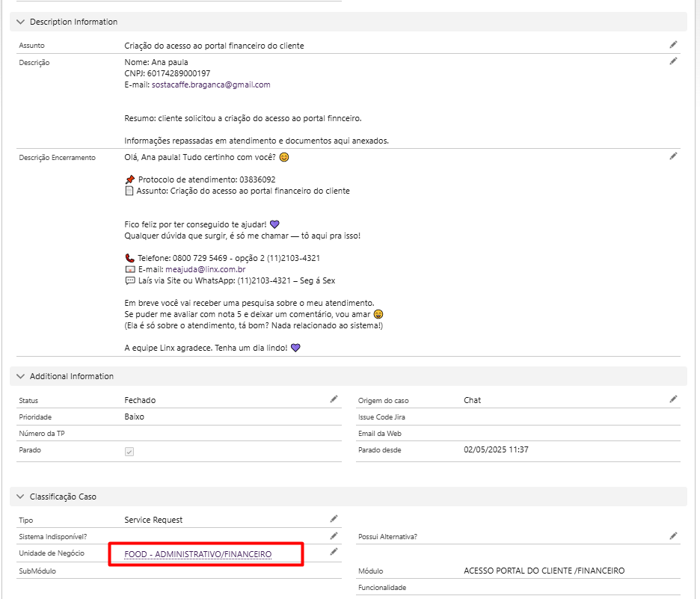Collapse the Additional Information section
700x599 pixels.
coord(21,376)
